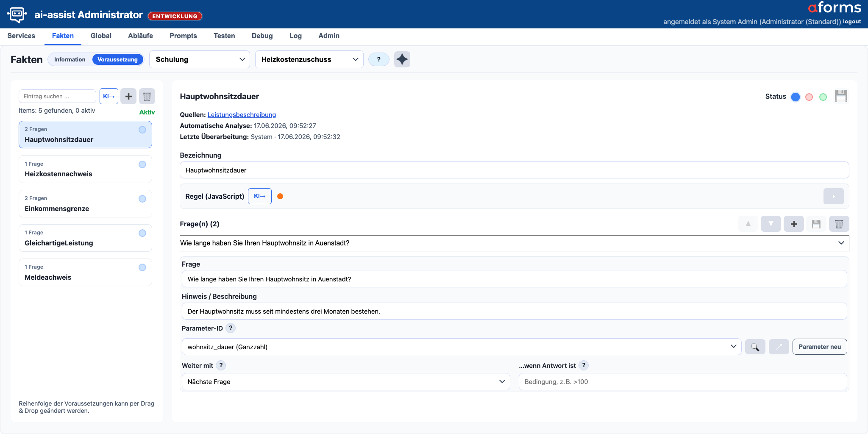Move question up with the up arrow

748,224
